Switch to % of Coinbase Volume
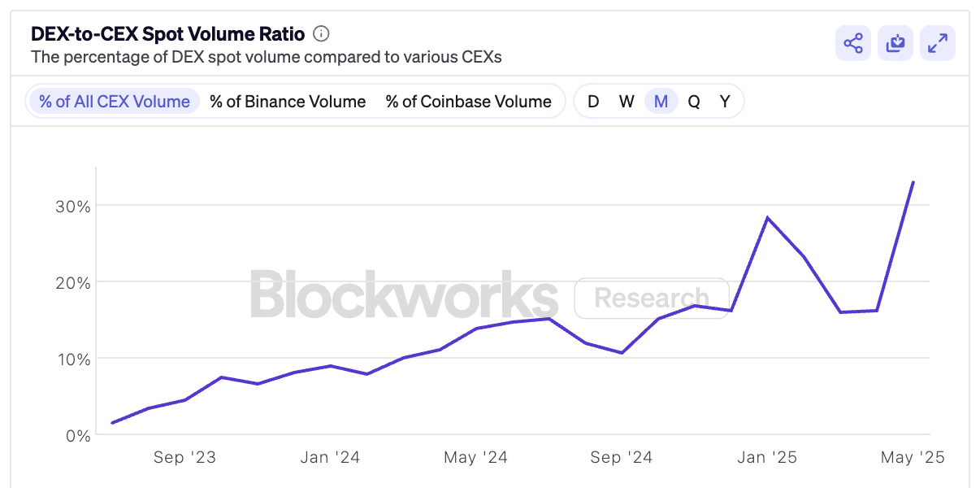 point(470,101)
